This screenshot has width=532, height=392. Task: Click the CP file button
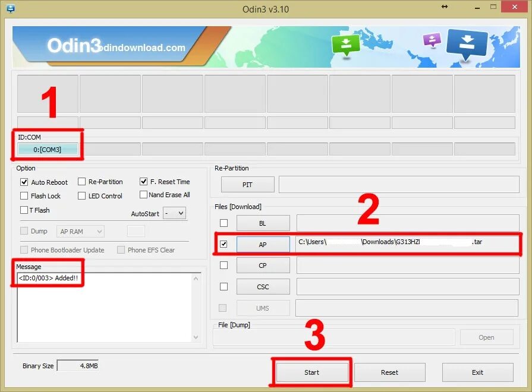pos(263,265)
